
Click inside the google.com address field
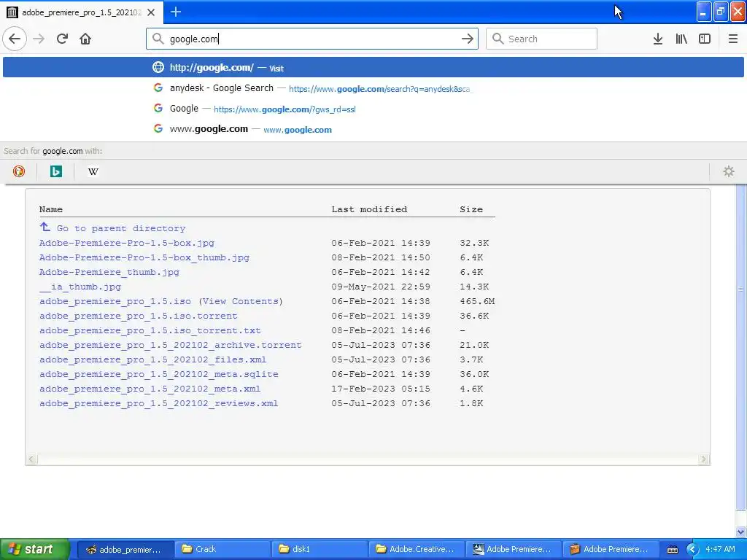312,39
